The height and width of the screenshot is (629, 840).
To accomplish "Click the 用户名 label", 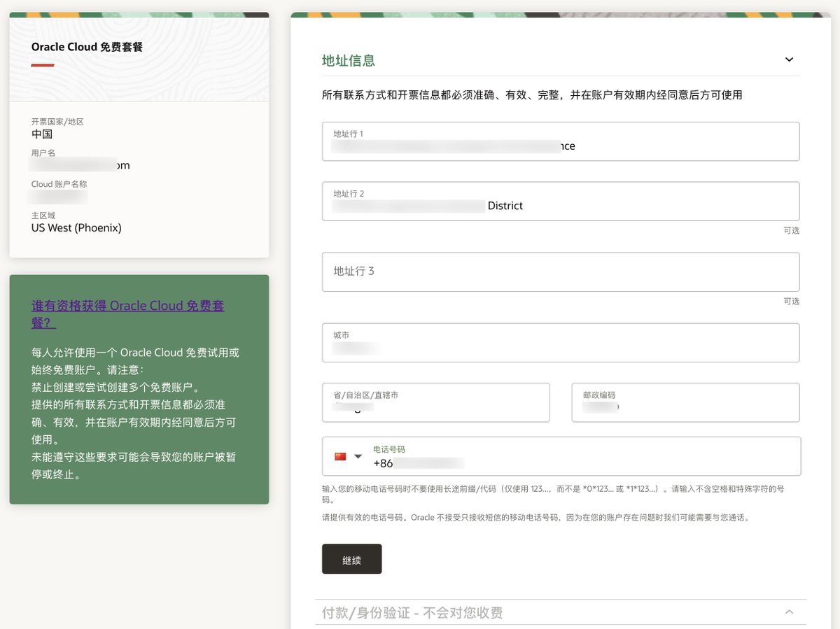I will tap(43, 153).
